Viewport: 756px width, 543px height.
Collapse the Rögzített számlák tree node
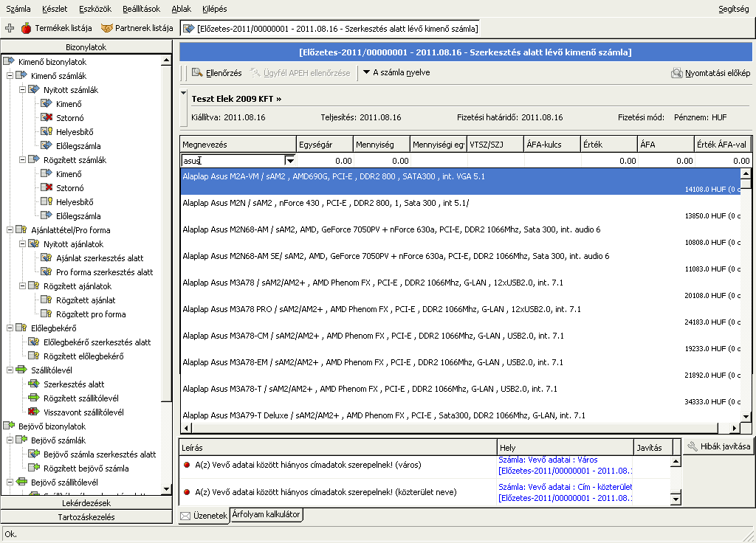tap(22, 159)
